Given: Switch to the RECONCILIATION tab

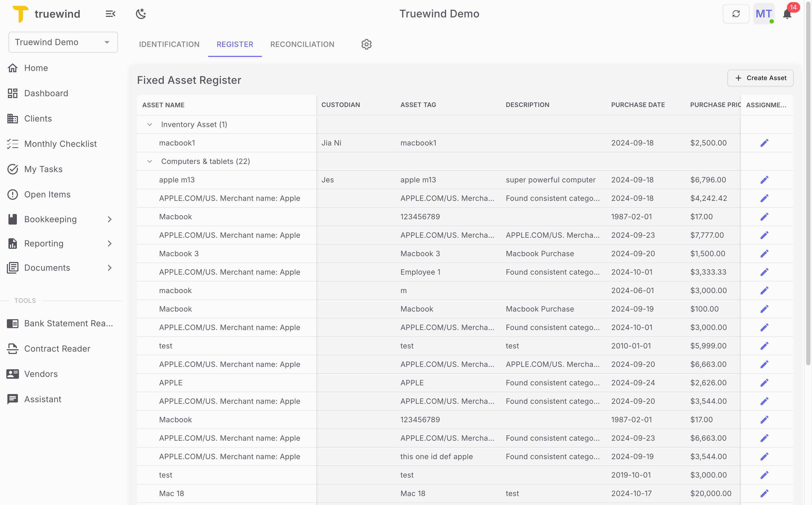Looking at the screenshot, I should point(302,44).
